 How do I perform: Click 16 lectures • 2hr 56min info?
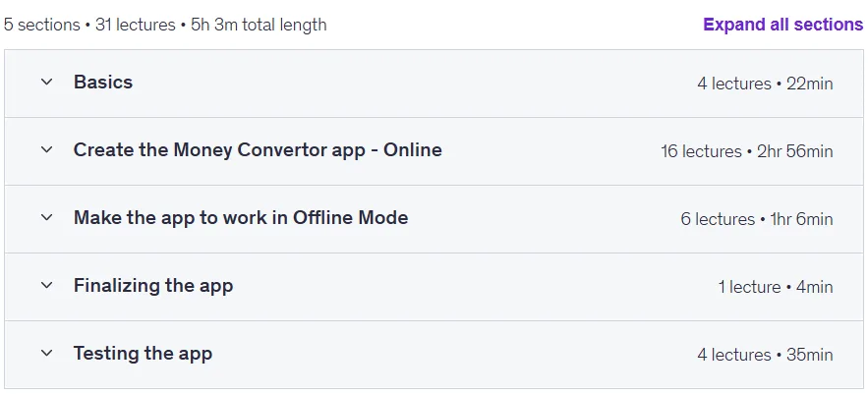(747, 151)
